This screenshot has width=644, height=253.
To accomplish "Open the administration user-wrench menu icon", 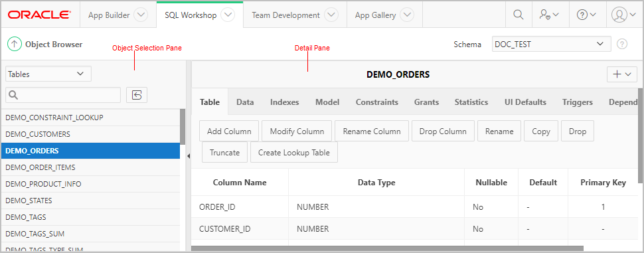I will (x=548, y=15).
